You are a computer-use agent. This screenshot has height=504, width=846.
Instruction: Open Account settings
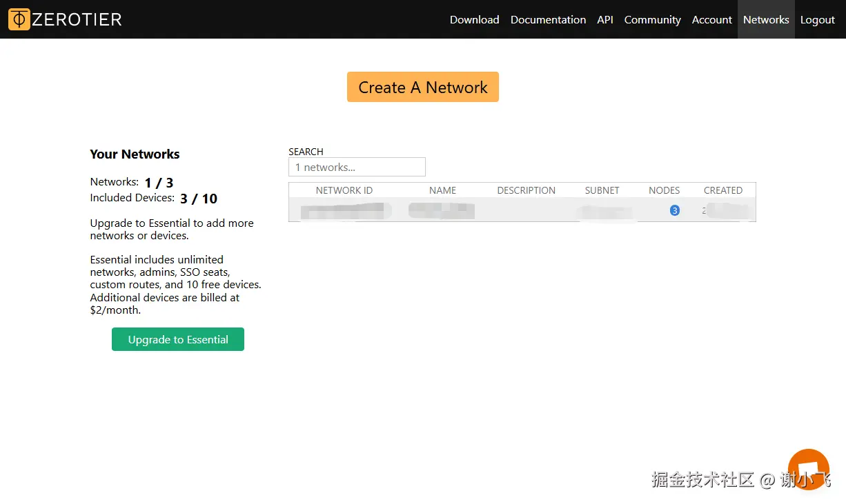(711, 19)
